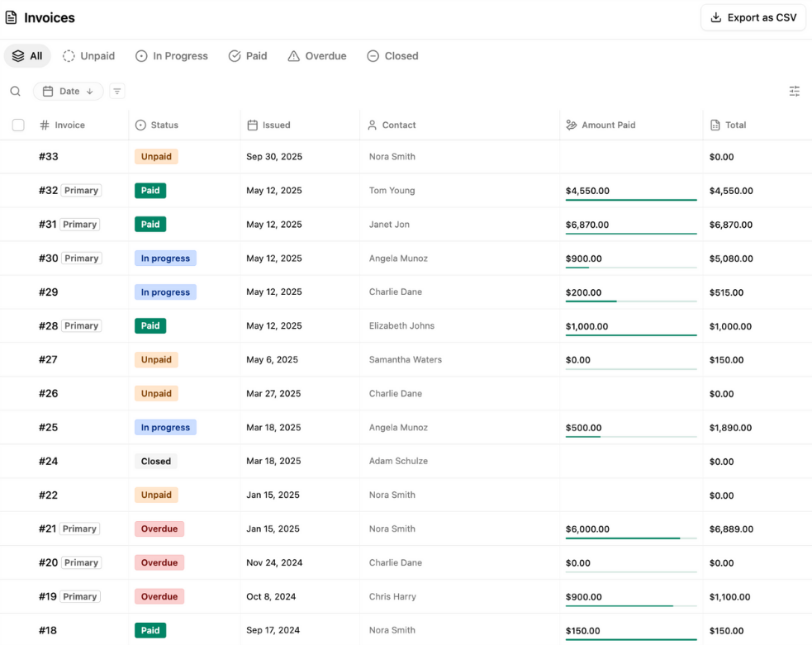Click the Total column document icon
Viewport: 812px width, 645px height.
point(715,125)
